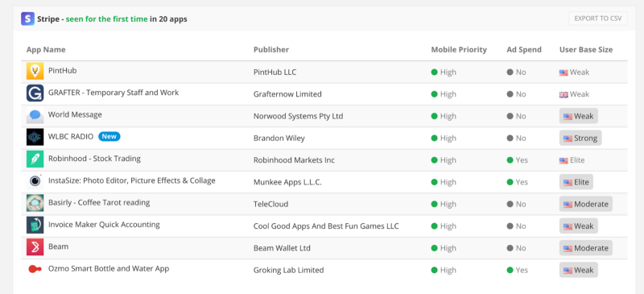Open the Invoice Maker app icon
The height and width of the screenshot is (294, 644).
pyautogui.click(x=35, y=226)
